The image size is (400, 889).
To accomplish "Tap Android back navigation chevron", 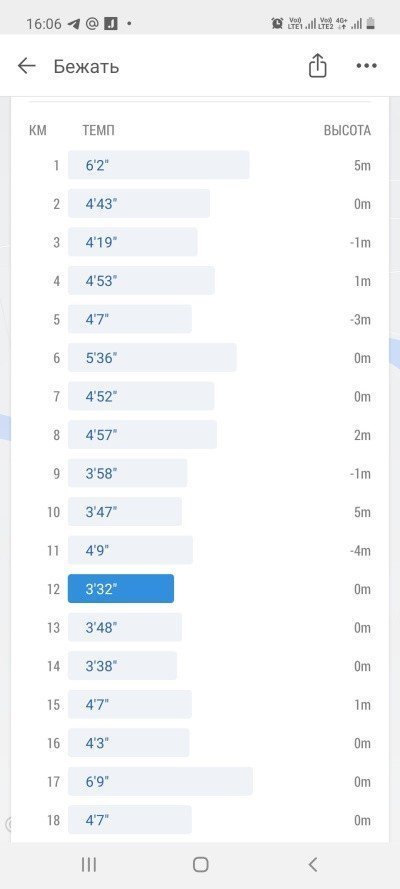I will (312, 864).
